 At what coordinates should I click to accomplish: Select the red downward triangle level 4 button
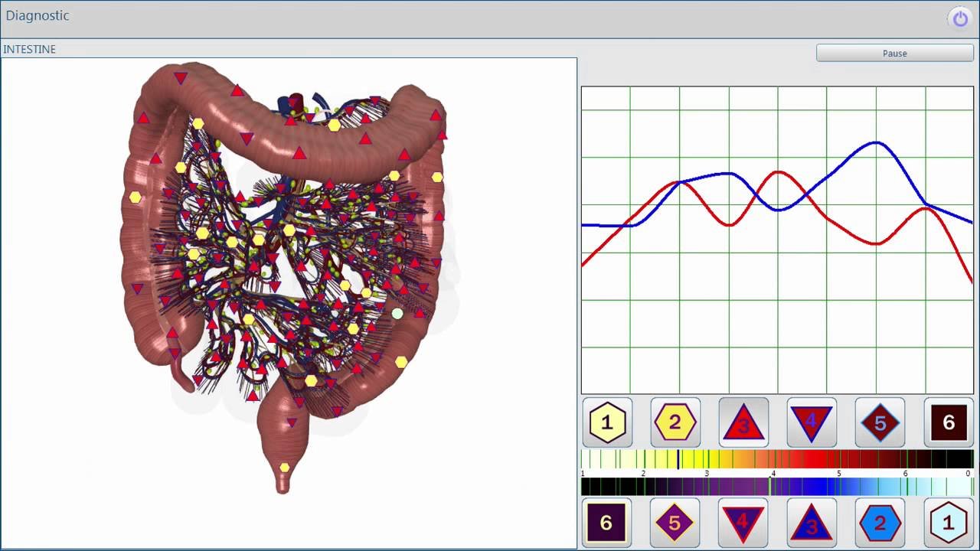[812, 422]
